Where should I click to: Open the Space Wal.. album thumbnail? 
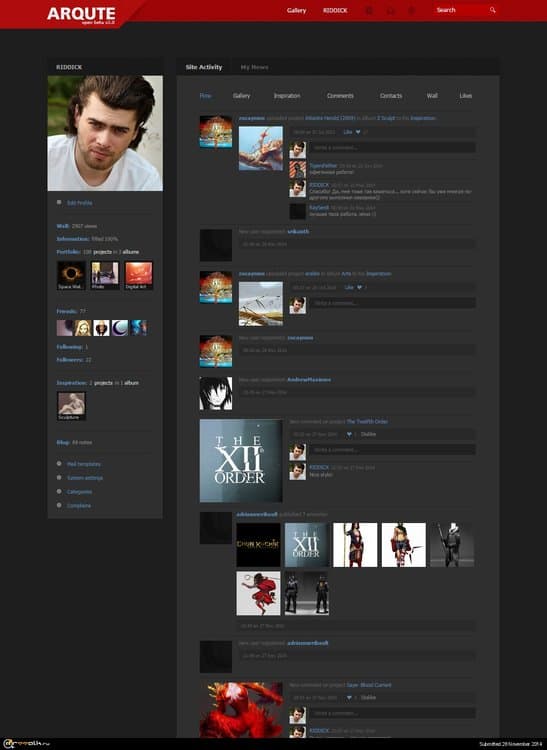tap(71, 276)
